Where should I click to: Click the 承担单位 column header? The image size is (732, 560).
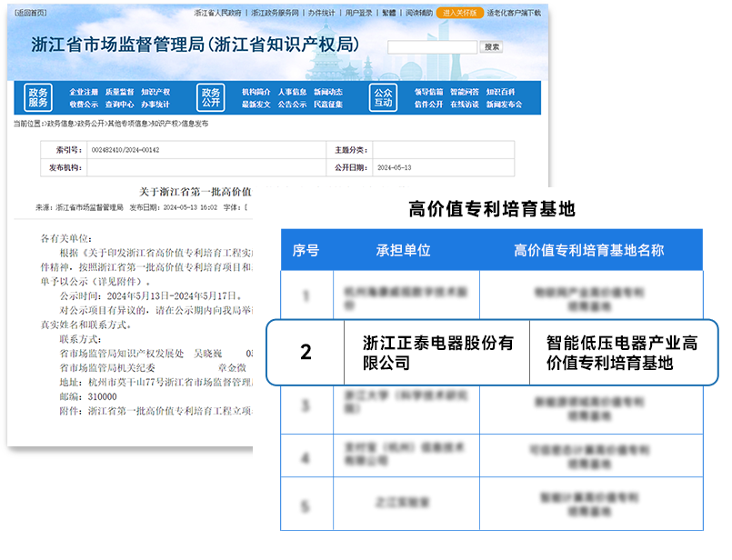tap(404, 251)
